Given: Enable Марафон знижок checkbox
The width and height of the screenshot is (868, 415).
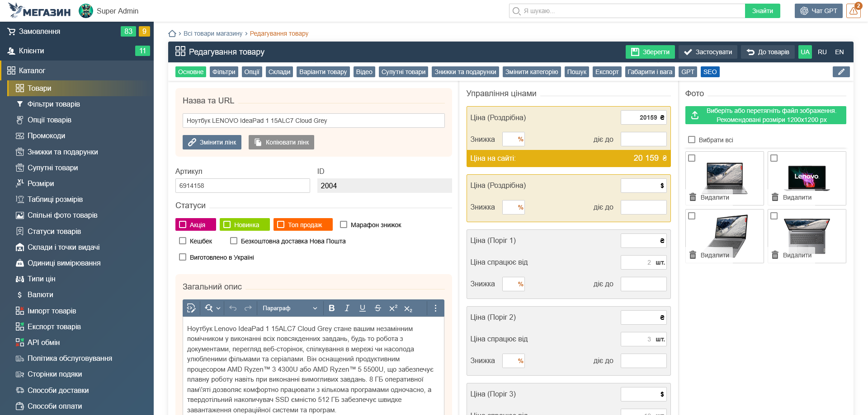Looking at the screenshot, I should point(344,224).
